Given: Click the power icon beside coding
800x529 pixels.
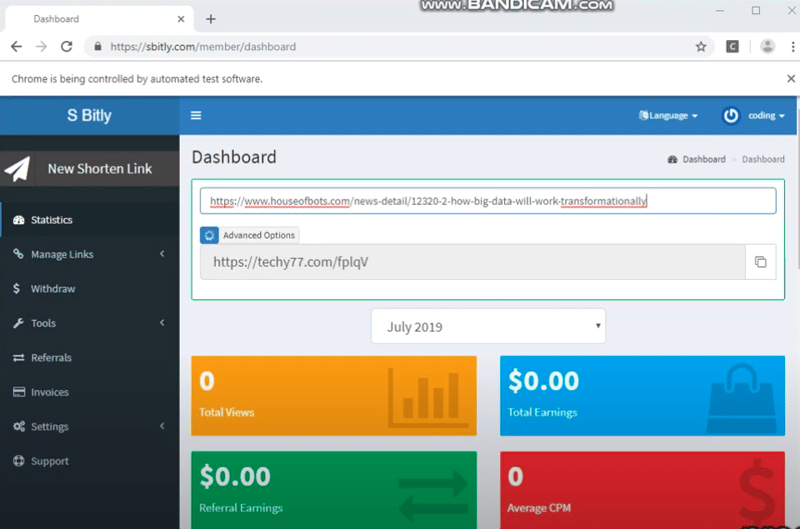Looking at the screenshot, I should (731, 115).
